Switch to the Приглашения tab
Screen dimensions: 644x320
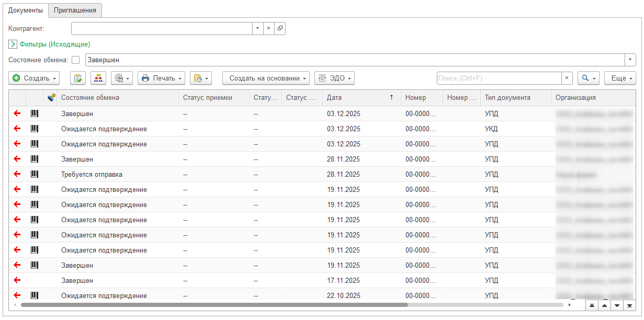click(75, 10)
